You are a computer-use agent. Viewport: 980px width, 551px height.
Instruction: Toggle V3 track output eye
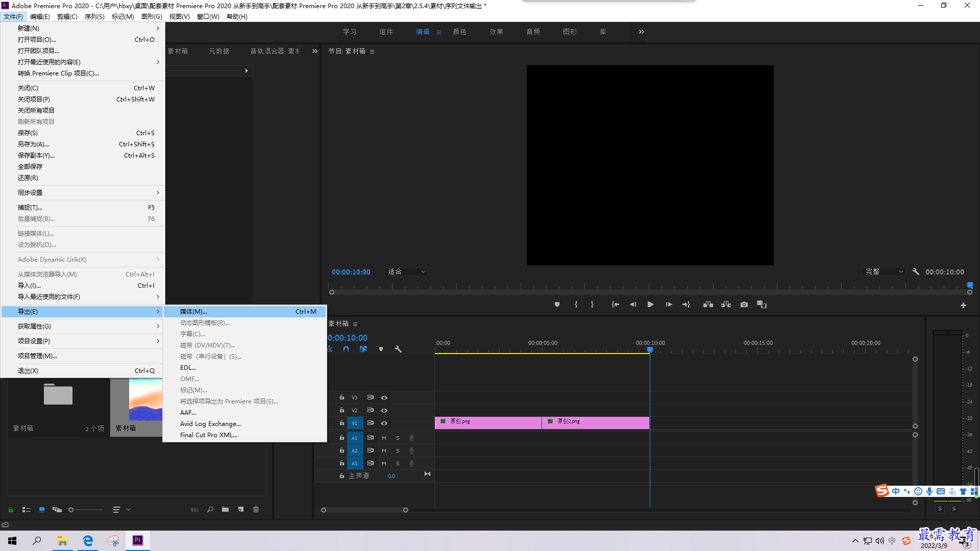(x=384, y=397)
